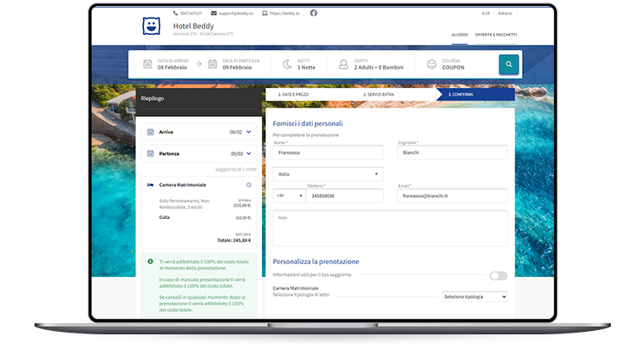Click the https://beddy.io website link
The width and height of the screenshot is (644, 347).
coord(284,14)
